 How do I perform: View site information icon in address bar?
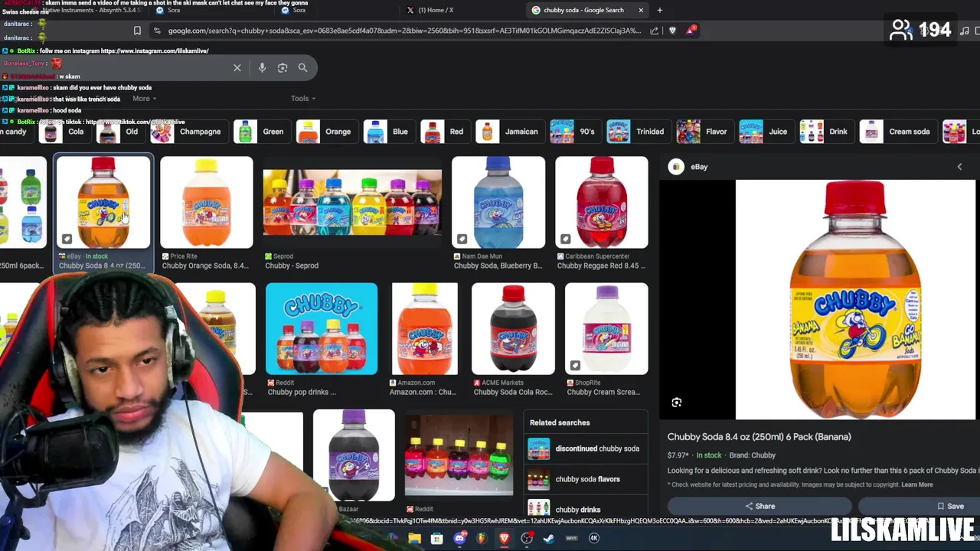click(x=157, y=31)
